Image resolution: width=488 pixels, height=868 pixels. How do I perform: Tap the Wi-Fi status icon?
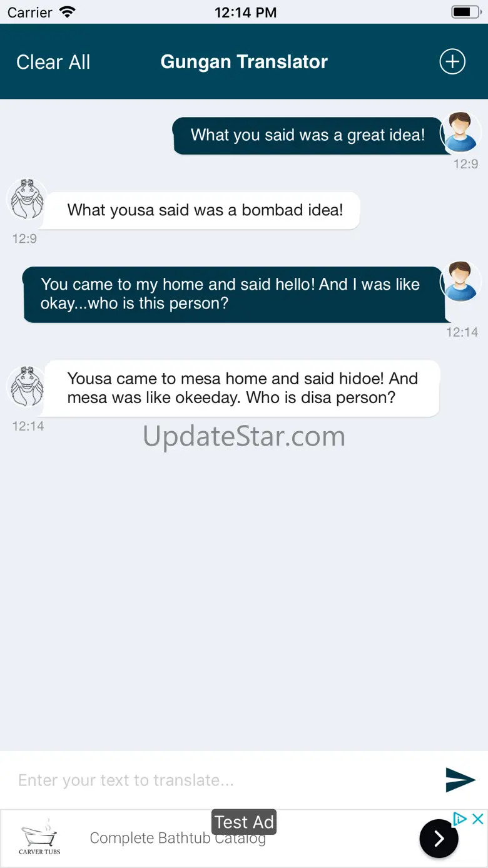pyautogui.click(x=66, y=12)
